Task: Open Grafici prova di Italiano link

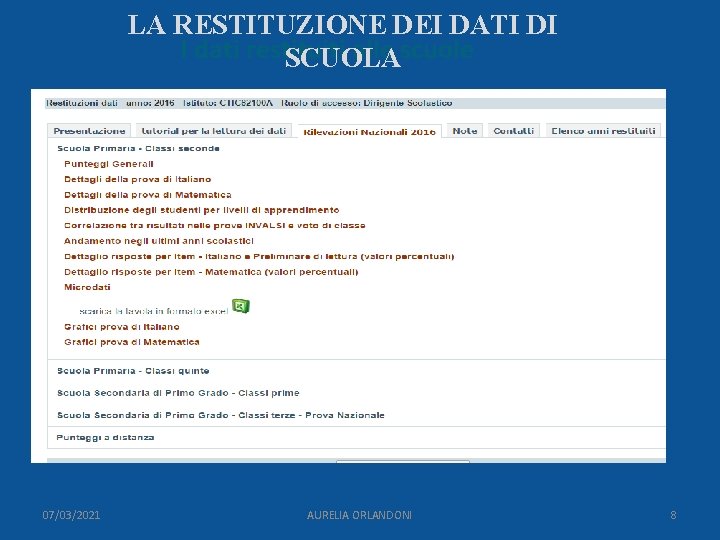Action: [x=122, y=327]
